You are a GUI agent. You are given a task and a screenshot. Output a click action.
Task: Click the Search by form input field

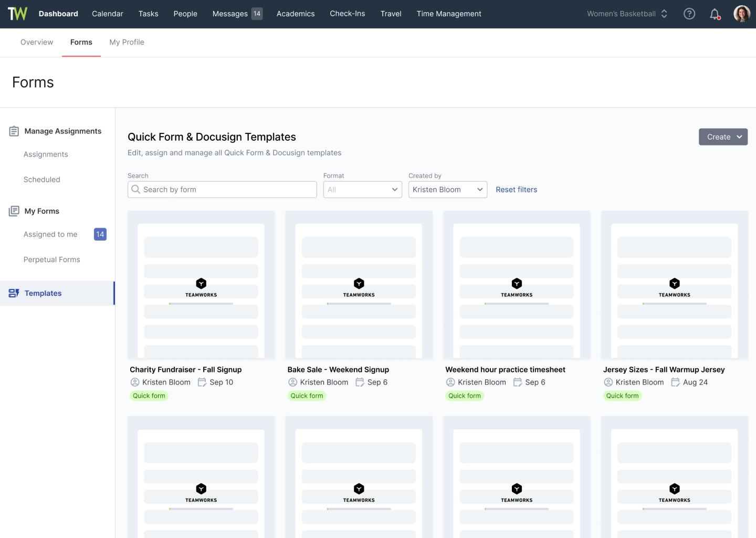222,190
